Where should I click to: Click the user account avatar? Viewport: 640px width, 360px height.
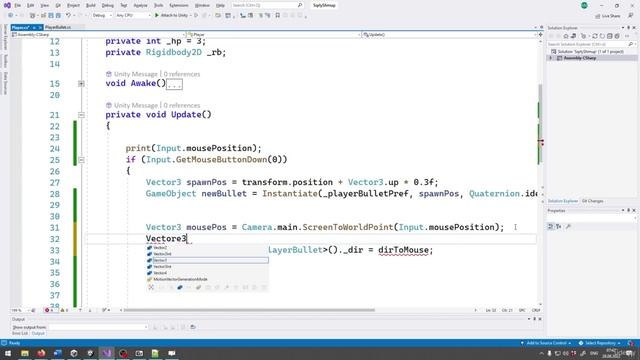(x=584, y=5)
